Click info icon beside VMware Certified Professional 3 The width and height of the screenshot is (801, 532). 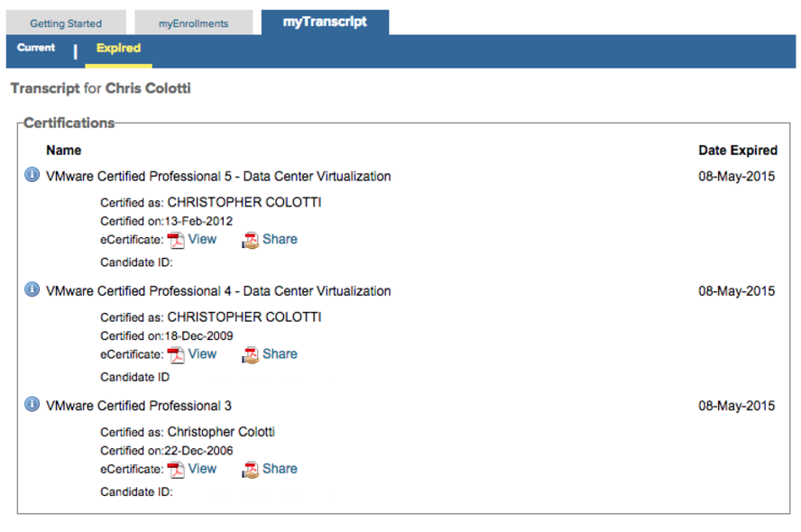pyautogui.click(x=32, y=404)
